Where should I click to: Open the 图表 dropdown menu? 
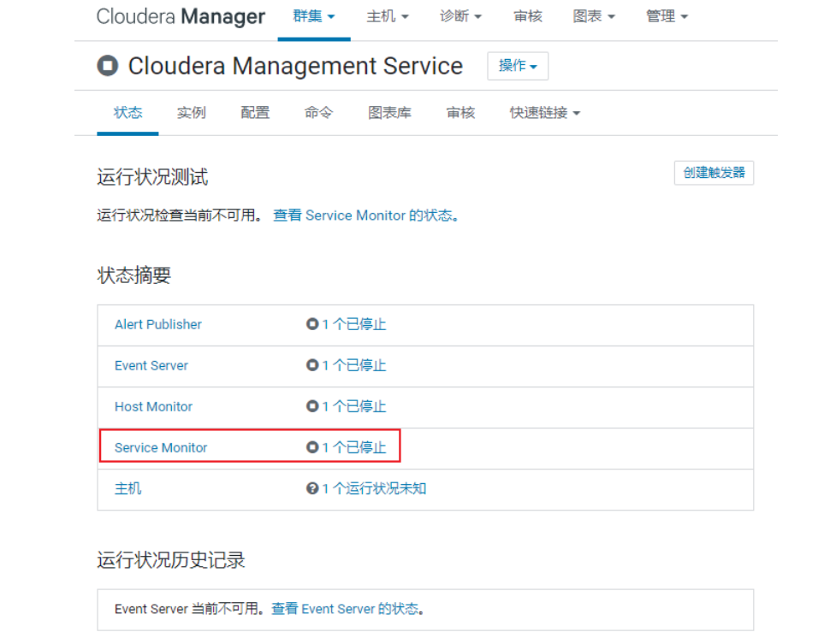point(594,16)
